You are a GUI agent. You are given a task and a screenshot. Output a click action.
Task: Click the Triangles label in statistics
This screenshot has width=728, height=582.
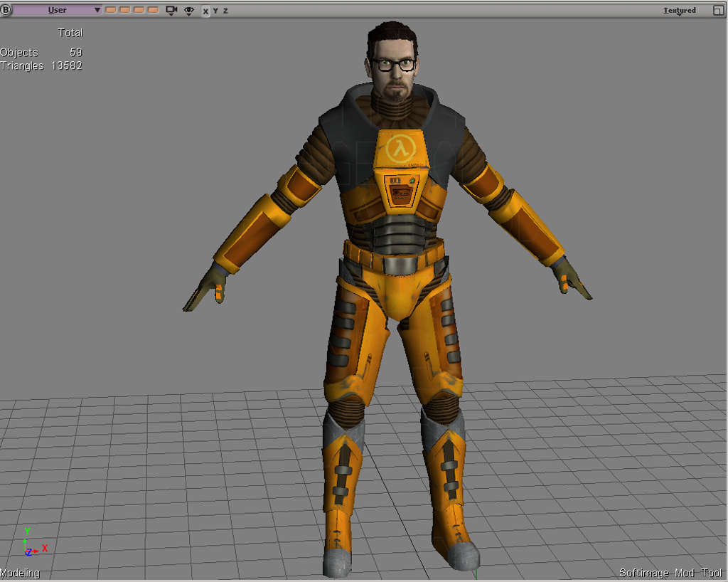click(x=22, y=65)
